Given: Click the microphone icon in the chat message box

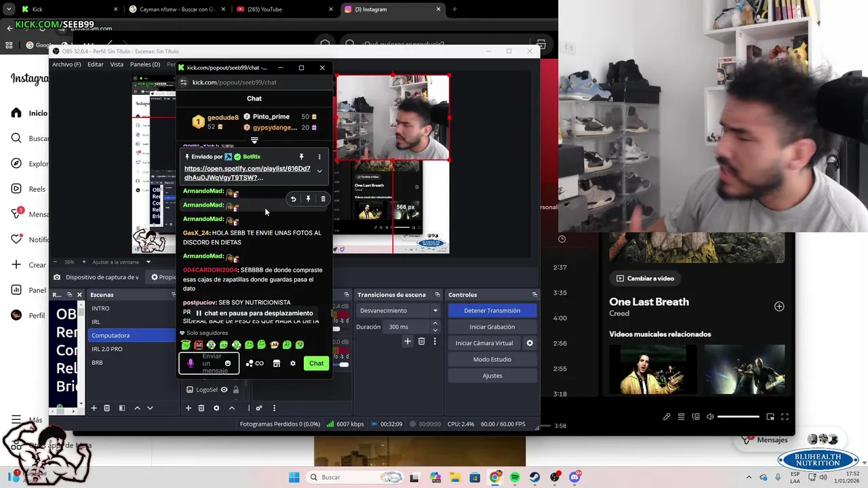Looking at the screenshot, I should point(191,363).
